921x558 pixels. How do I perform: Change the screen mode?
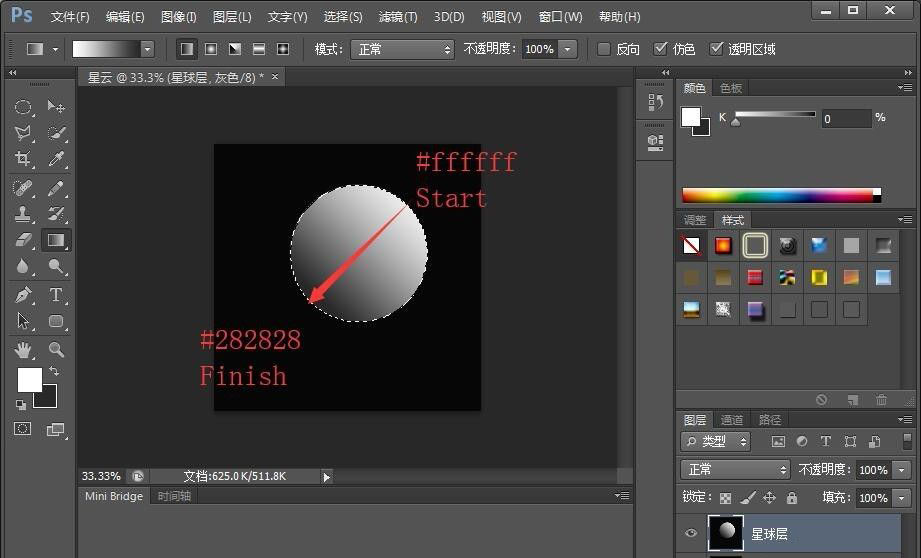56,429
